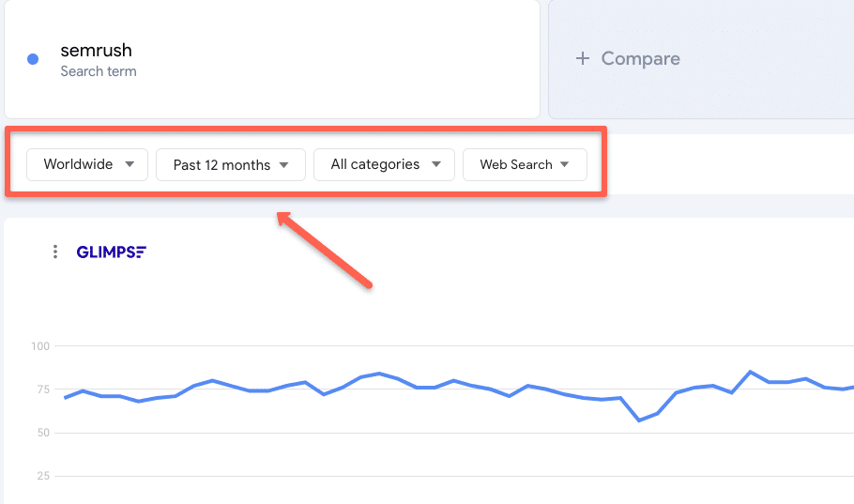
Task: Open the All categories dropdown
Action: coord(384,164)
